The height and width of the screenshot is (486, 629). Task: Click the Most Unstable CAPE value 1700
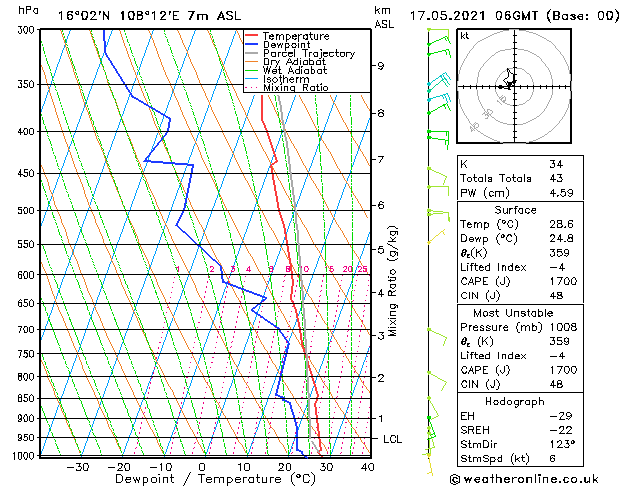(563, 370)
